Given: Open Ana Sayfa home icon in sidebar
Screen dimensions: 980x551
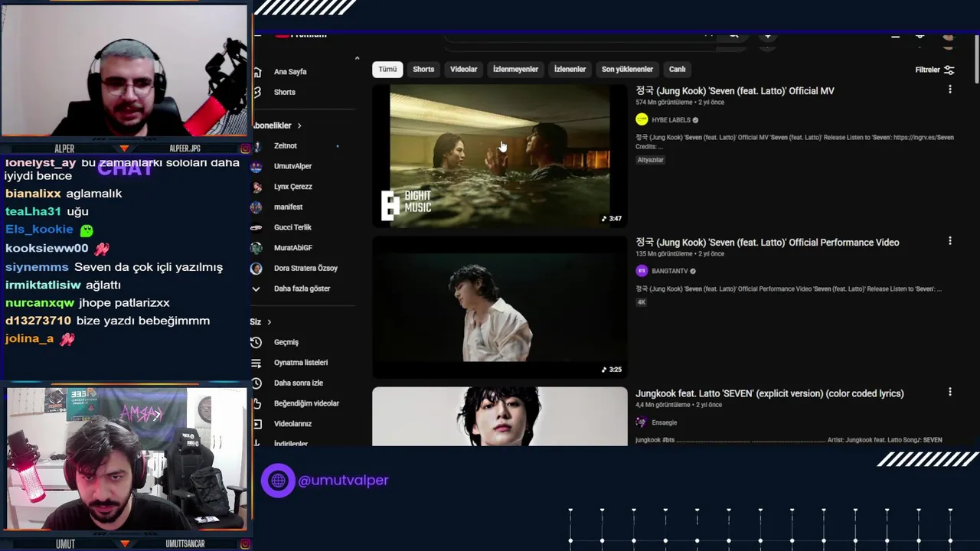Looking at the screenshot, I should (257, 72).
